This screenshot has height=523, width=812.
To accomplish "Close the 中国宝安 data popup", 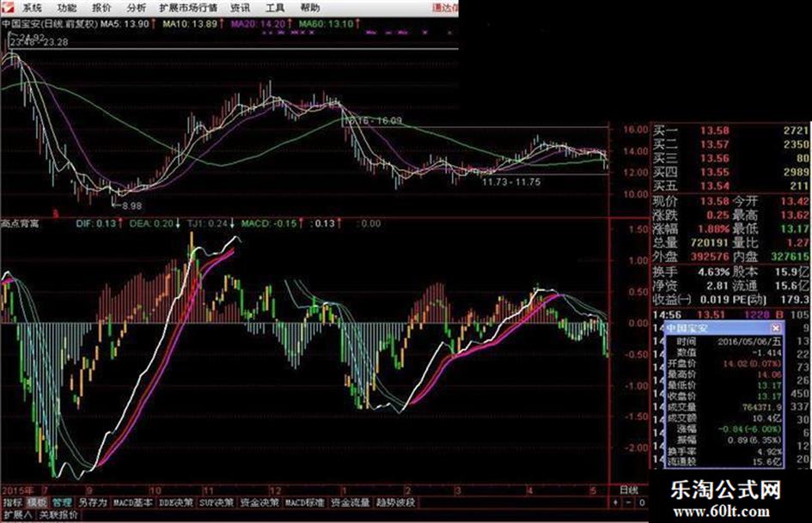I will tap(775, 328).
